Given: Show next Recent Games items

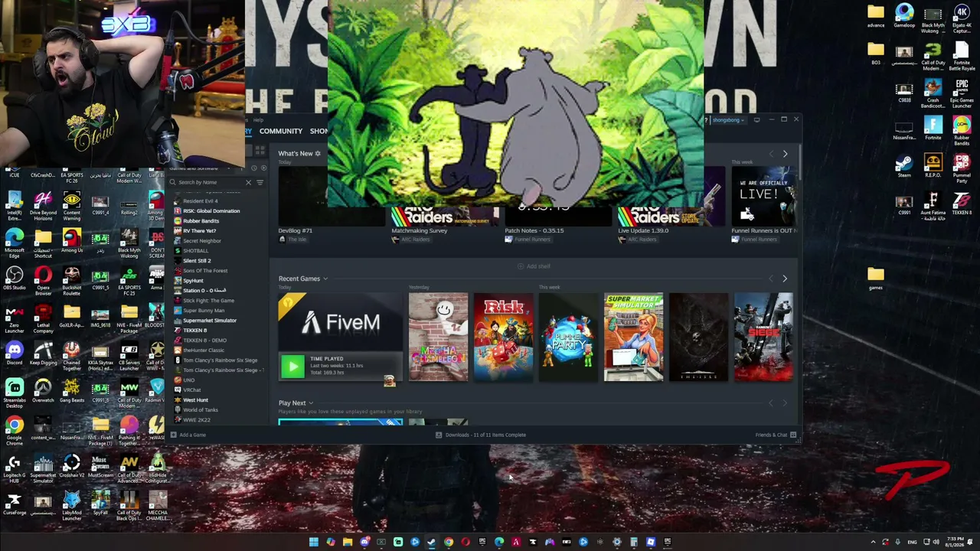Looking at the screenshot, I should [x=785, y=279].
